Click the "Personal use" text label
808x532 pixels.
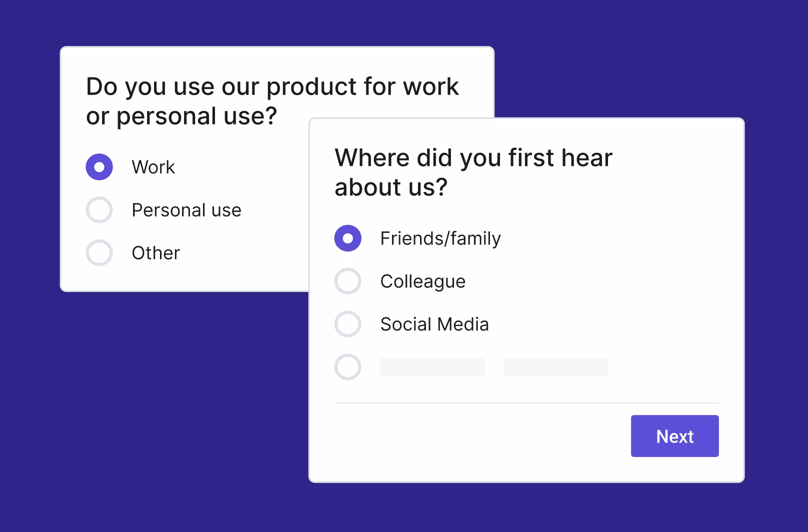(x=186, y=210)
